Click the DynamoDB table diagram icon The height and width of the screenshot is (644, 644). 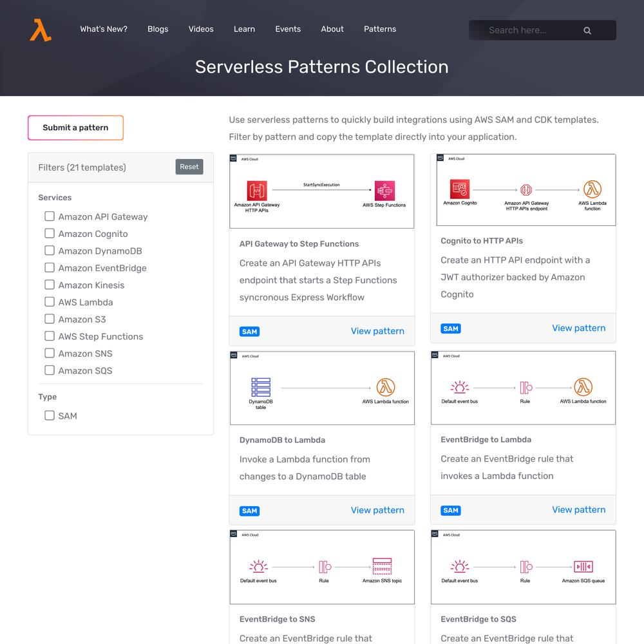(261, 387)
